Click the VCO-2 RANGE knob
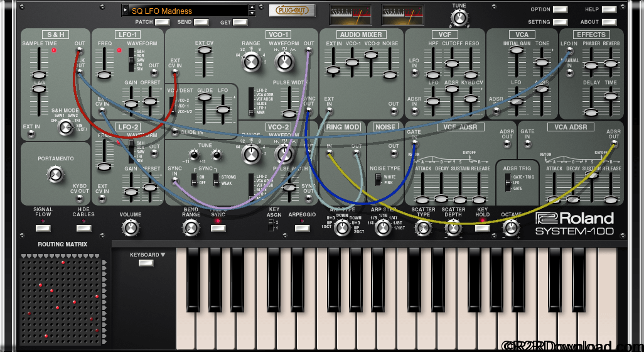 coord(251,154)
